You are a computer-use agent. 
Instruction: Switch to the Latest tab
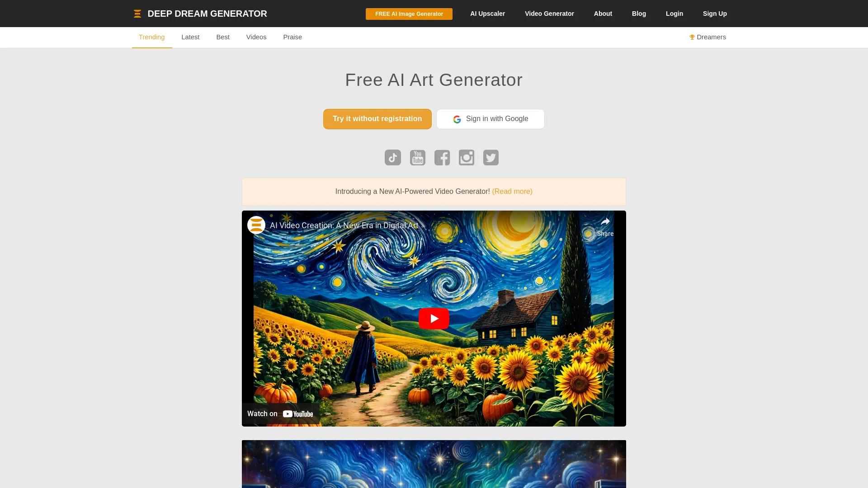tap(190, 37)
